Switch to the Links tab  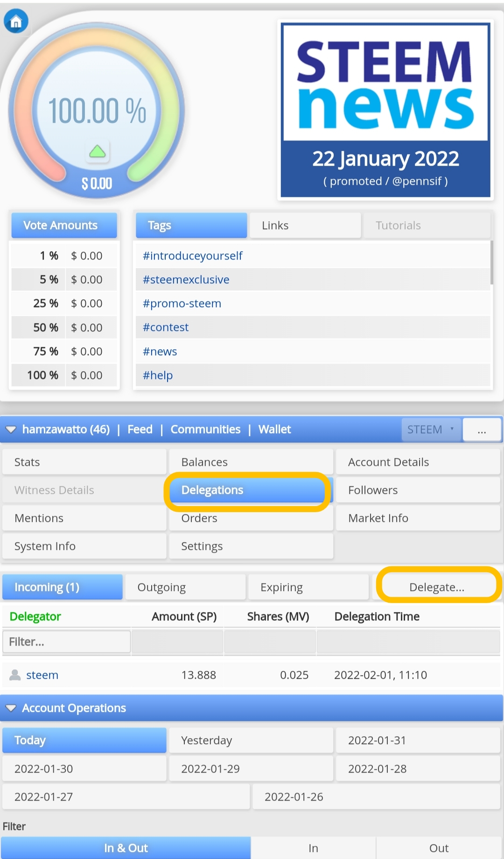click(x=305, y=225)
